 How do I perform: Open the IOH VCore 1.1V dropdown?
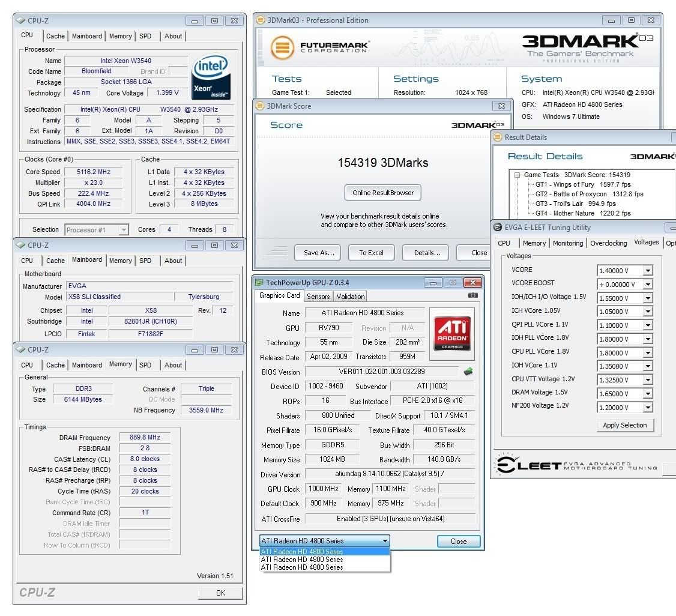[x=648, y=366]
